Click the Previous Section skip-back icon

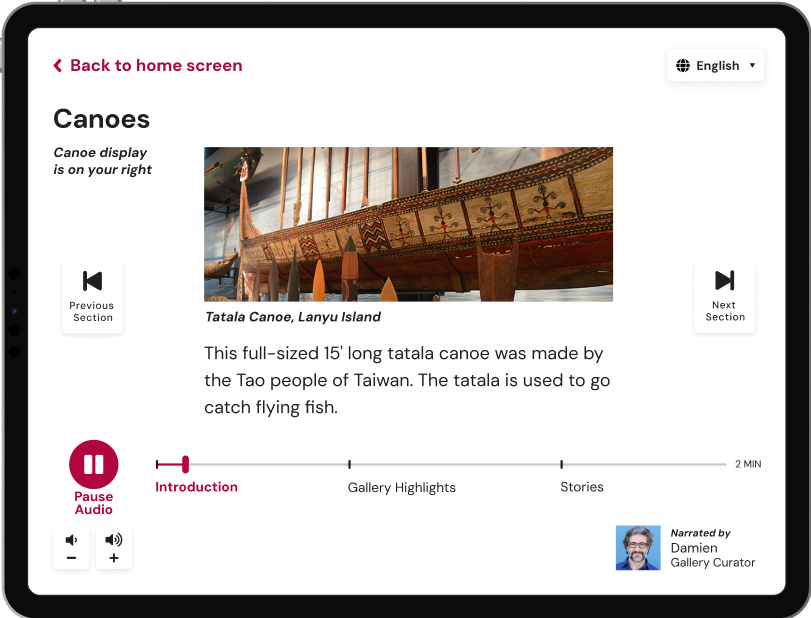92,283
